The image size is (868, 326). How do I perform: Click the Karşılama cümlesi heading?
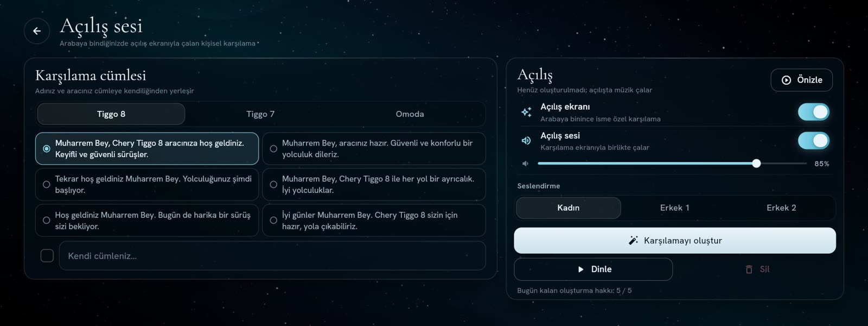91,76
